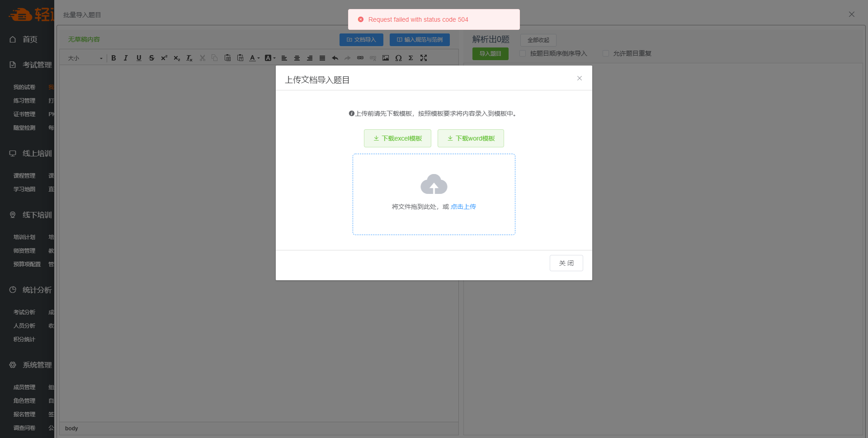Click the cloud upload icon
868x438 pixels.
pos(434,184)
